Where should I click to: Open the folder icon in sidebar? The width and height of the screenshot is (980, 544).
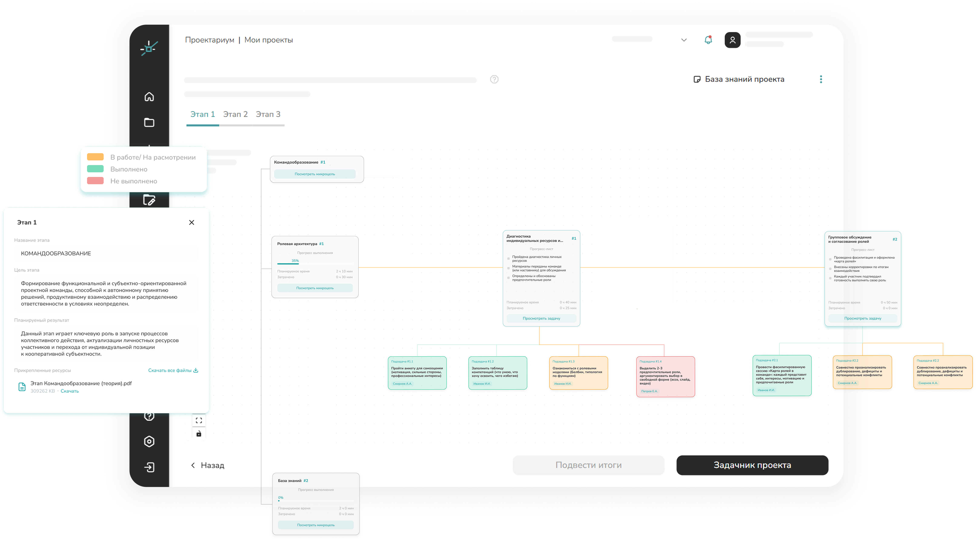(x=149, y=122)
